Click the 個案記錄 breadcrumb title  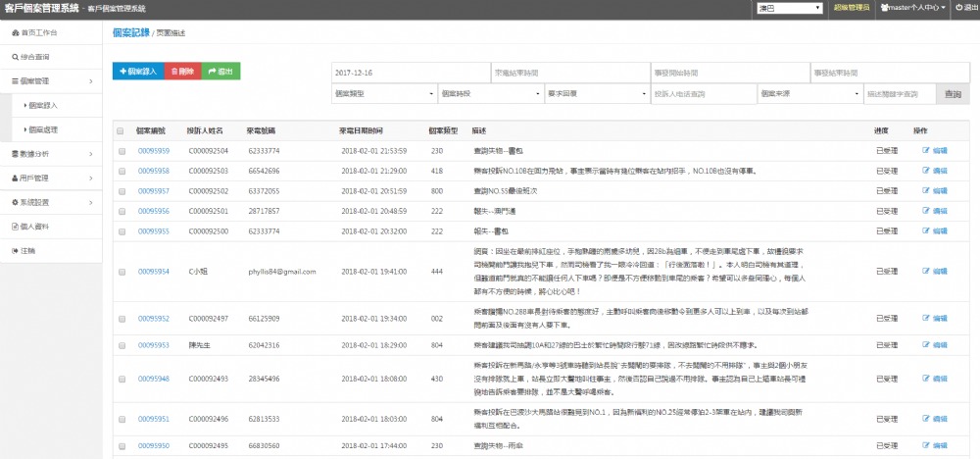131,32
